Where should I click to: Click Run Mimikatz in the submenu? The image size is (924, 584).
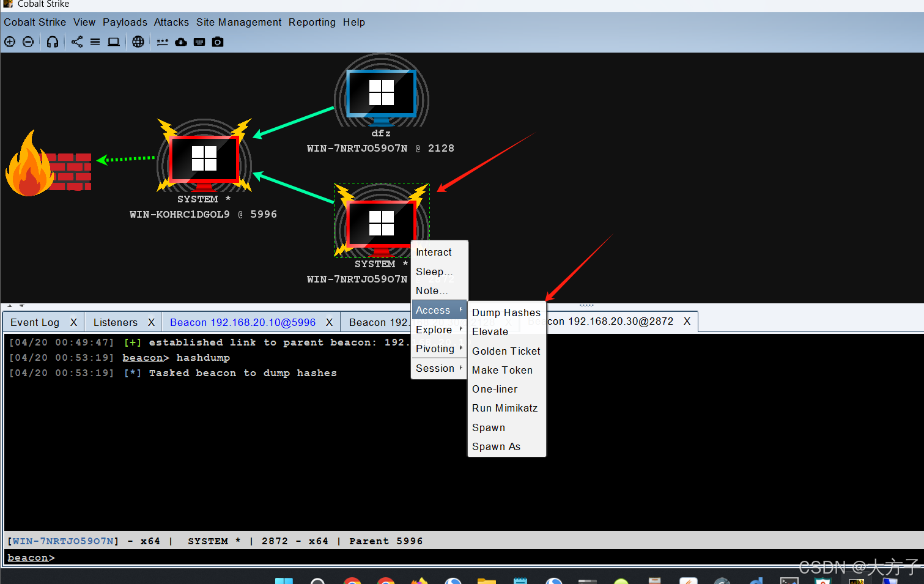[x=506, y=408]
